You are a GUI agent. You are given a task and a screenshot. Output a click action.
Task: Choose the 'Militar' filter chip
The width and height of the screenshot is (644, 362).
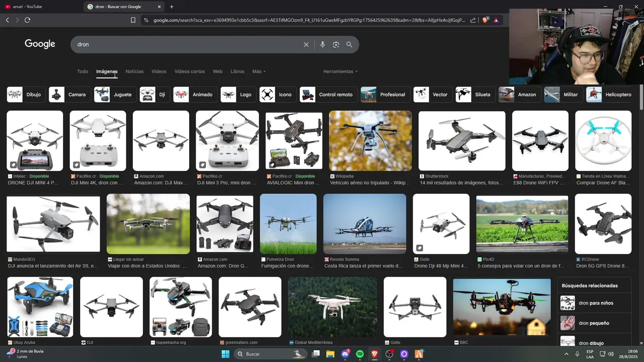coord(563,95)
